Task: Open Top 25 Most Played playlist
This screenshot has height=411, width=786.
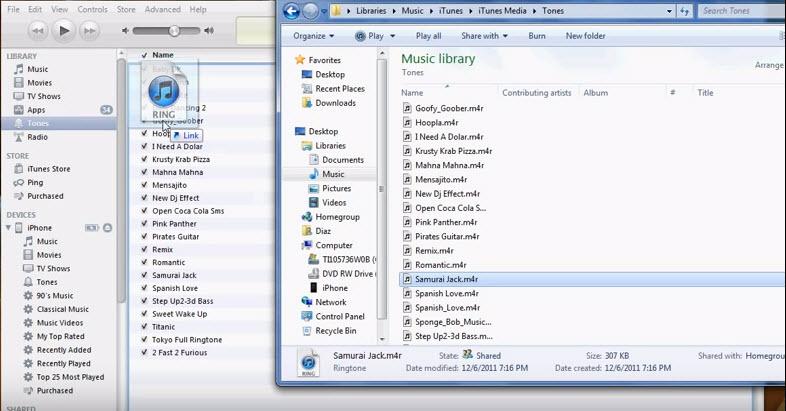Action: click(70, 377)
